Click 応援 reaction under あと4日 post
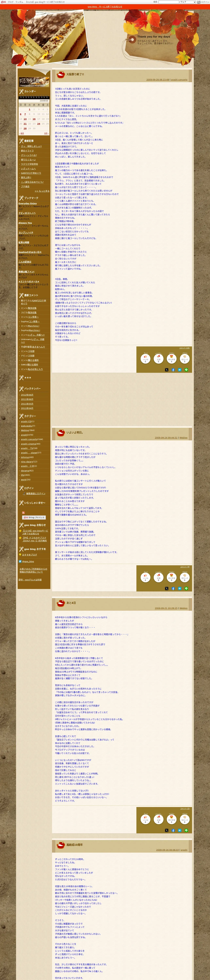The width and height of the screenshot is (210, 980). (x=158, y=819)
